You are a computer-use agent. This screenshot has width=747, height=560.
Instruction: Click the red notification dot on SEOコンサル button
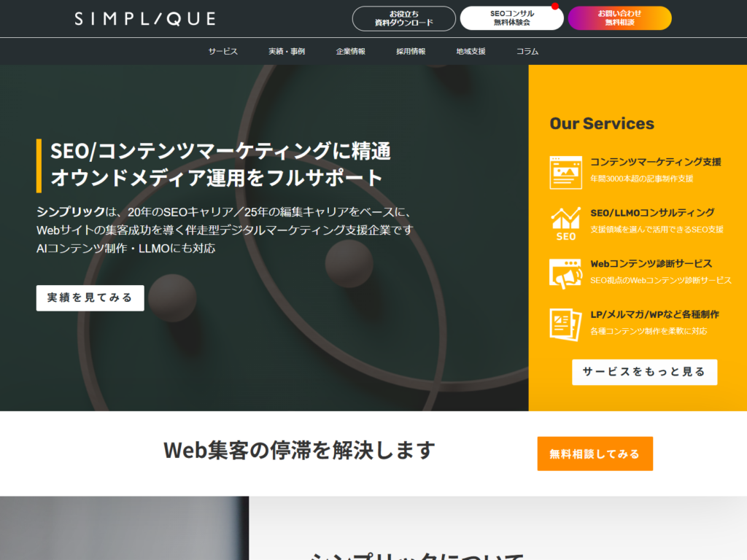pos(554,7)
